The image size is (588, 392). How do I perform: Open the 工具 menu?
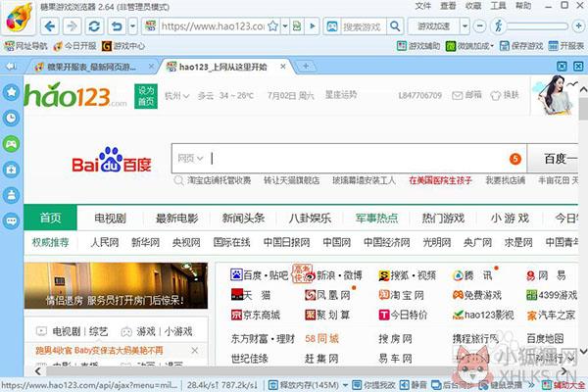[499, 6]
